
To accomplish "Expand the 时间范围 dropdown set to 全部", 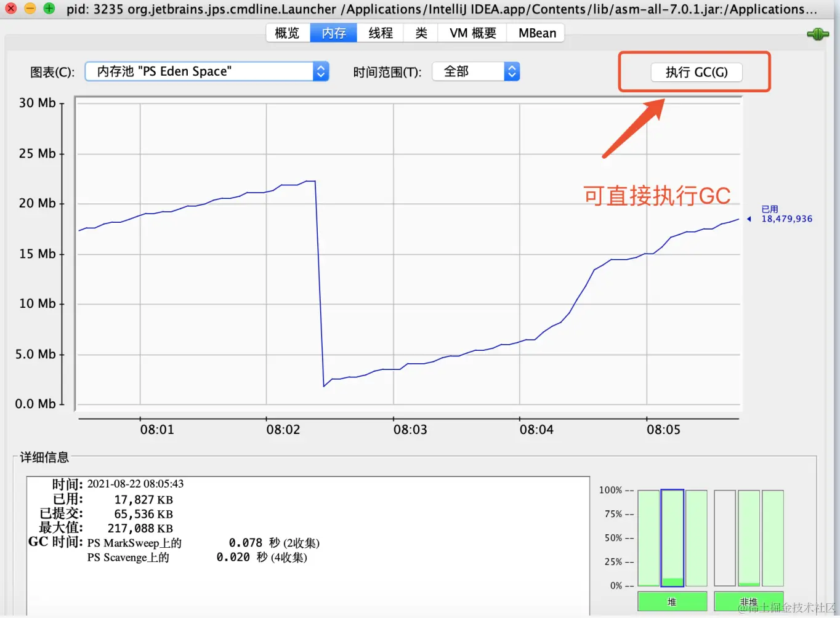I will tap(476, 71).
